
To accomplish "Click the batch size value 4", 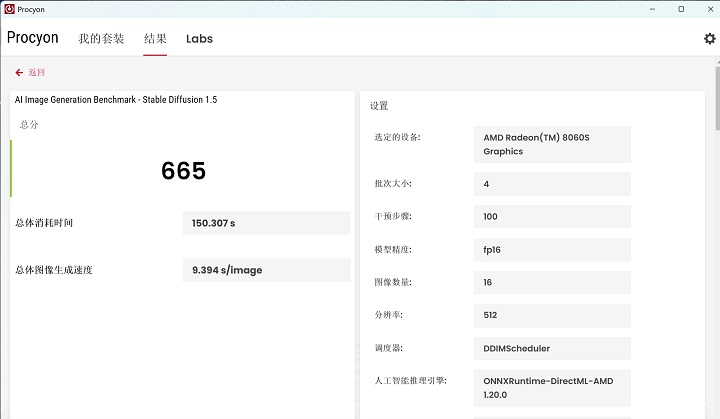I will click(x=552, y=184).
